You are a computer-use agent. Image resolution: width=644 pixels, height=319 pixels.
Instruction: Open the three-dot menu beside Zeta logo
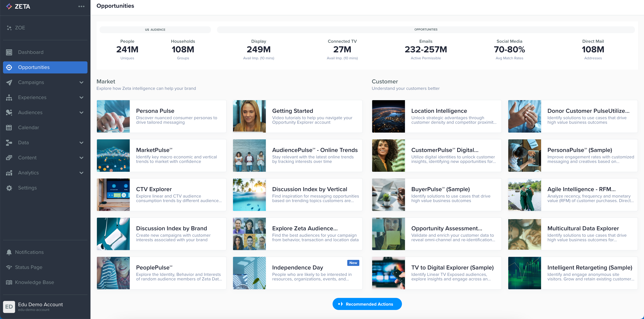point(81,6)
